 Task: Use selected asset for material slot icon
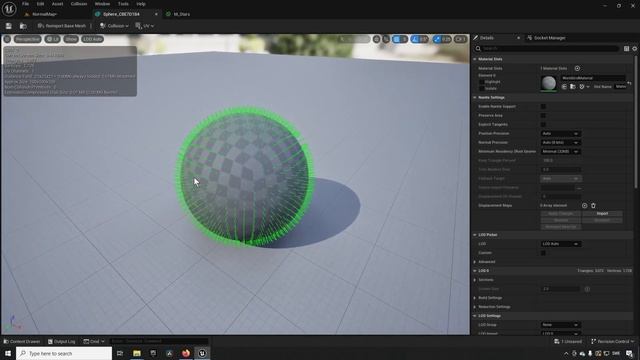click(x=564, y=87)
